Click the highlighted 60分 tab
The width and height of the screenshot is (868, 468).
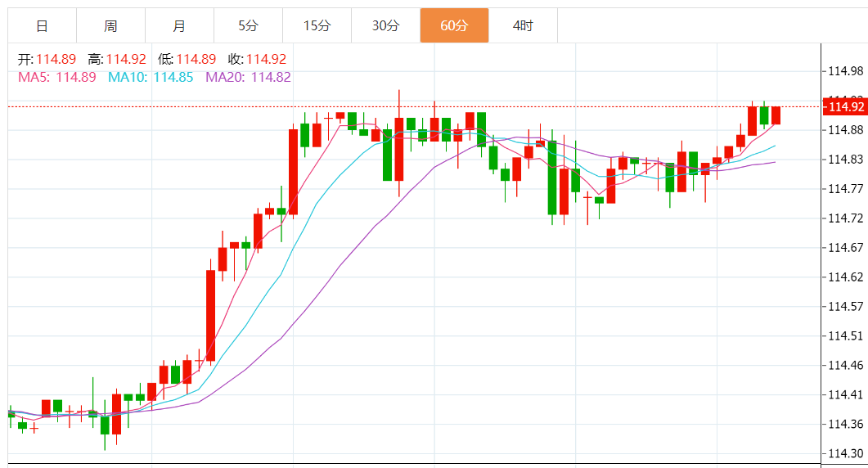454,25
